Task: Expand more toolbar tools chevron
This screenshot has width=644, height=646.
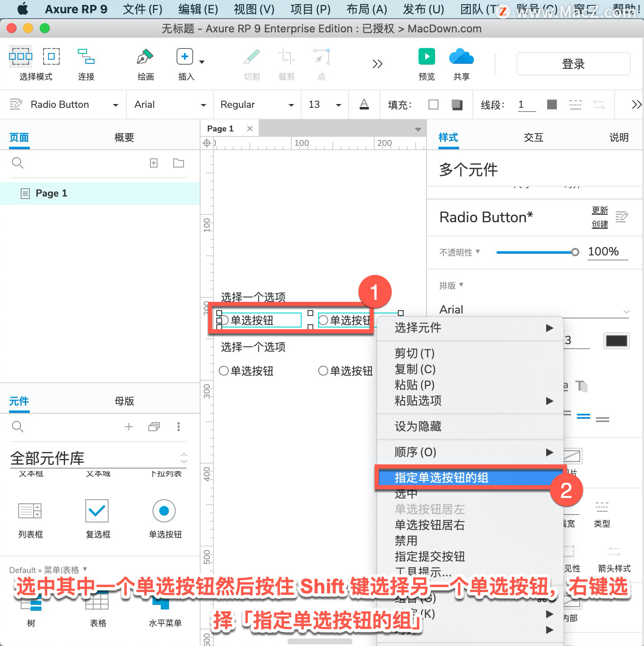Action: 377,64
